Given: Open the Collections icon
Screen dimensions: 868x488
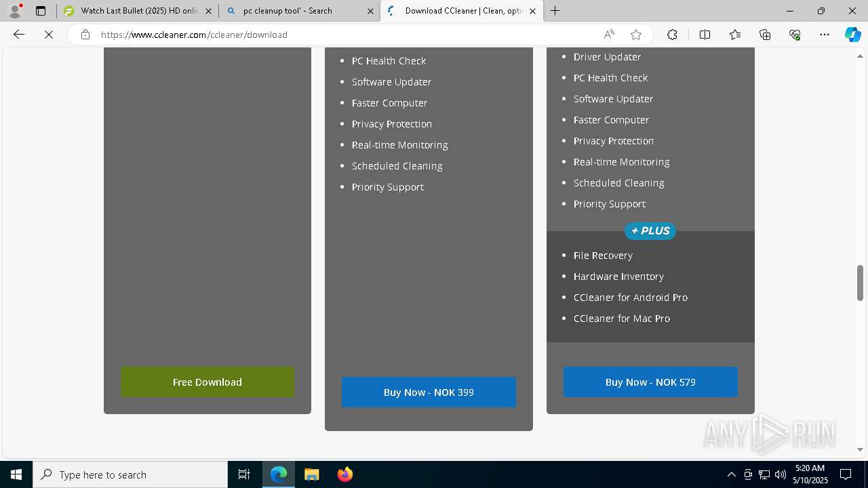Looking at the screenshot, I should [765, 35].
